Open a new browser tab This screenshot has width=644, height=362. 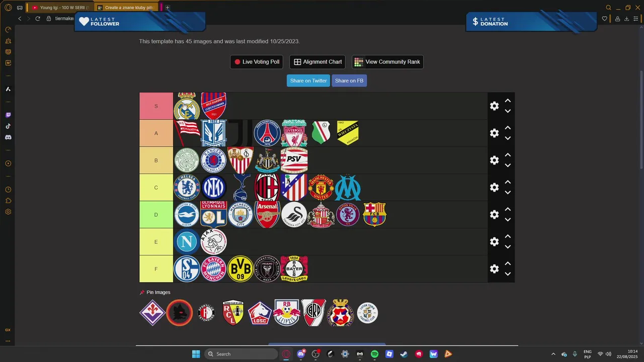[168, 8]
